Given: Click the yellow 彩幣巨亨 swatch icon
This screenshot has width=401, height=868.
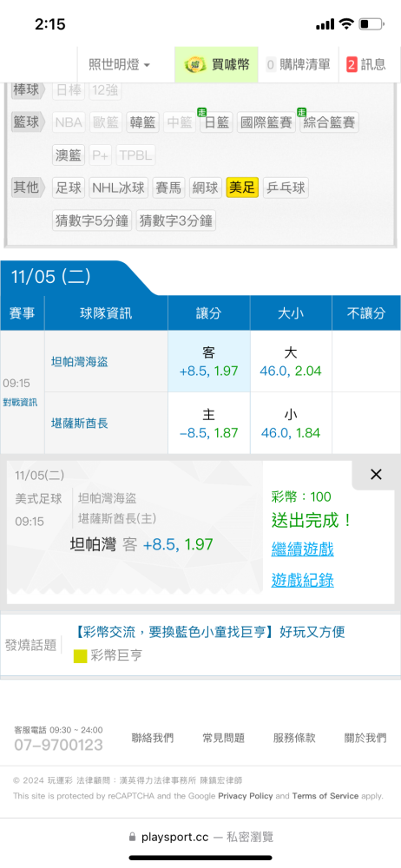Looking at the screenshot, I should pos(81,656).
